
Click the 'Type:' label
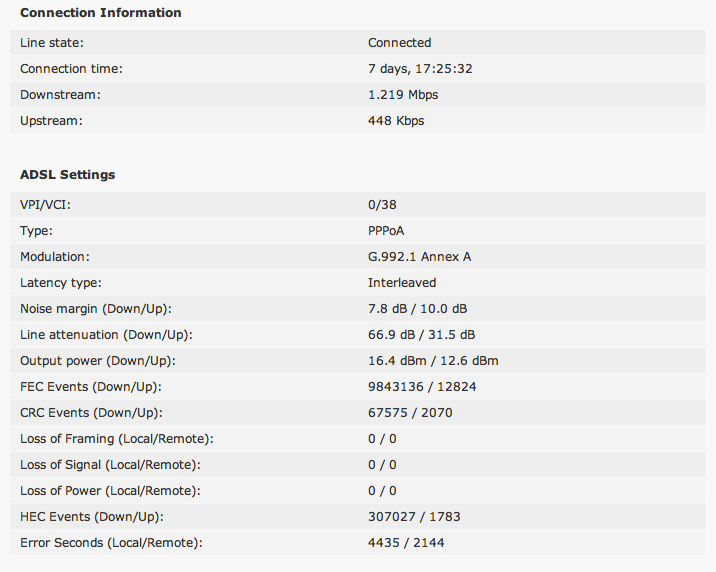(36, 231)
